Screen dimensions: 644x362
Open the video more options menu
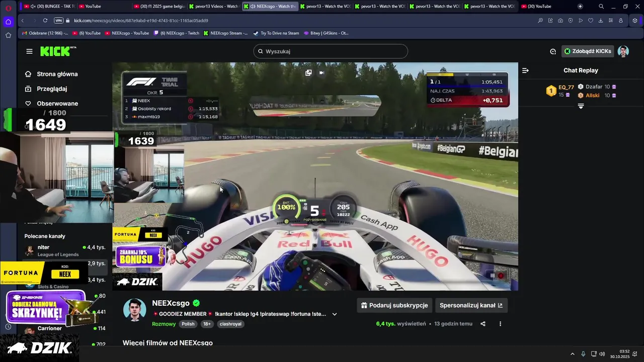click(x=500, y=324)
